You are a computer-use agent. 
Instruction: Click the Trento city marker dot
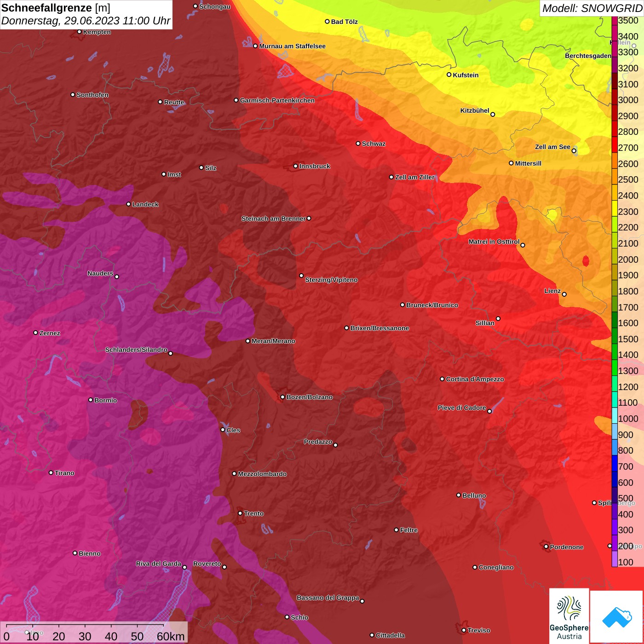[x=240, y=513]
